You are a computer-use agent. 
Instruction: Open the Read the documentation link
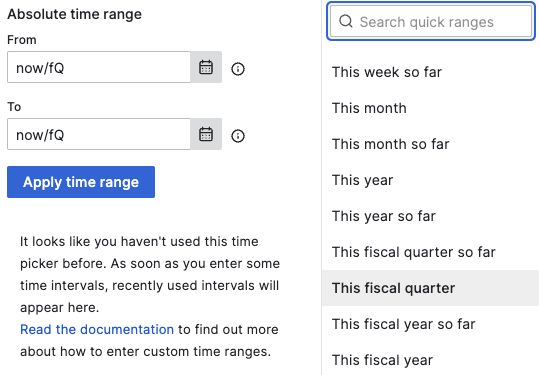pos(97,329)
